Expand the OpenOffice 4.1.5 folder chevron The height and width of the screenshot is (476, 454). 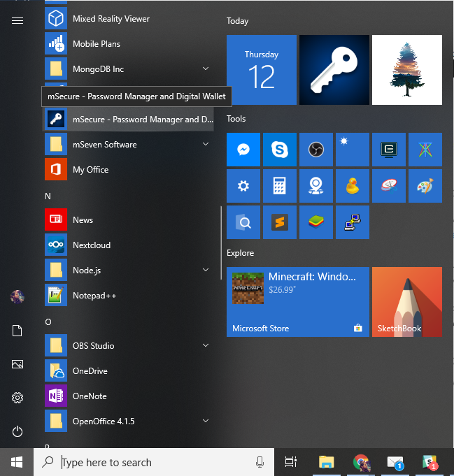coord(206,421)
